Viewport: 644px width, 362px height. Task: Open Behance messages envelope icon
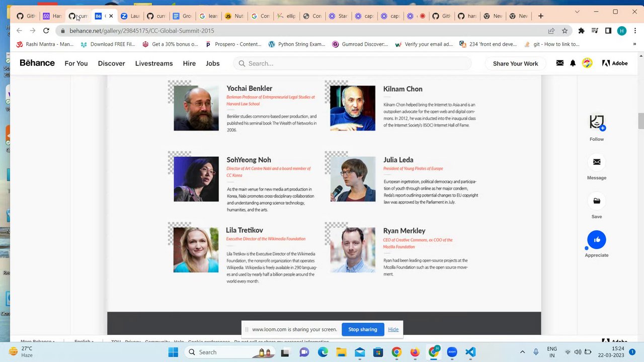coord(559,63)
